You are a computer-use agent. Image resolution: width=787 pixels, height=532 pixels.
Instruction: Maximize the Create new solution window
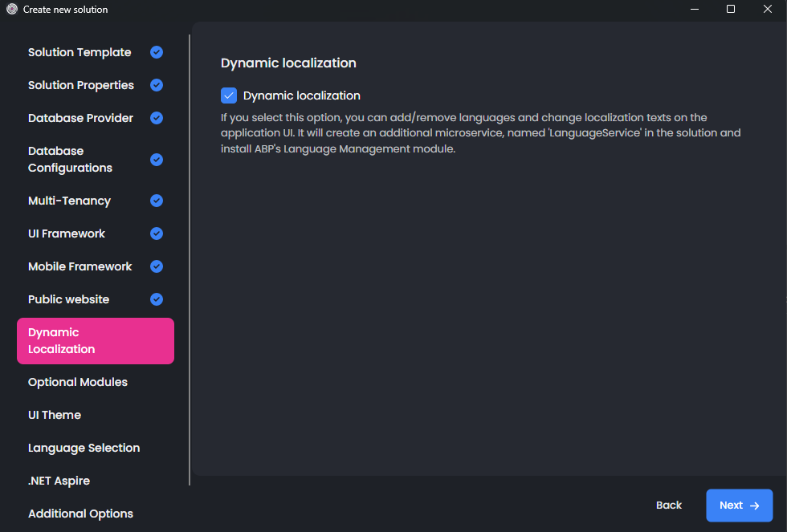(731, 9)
